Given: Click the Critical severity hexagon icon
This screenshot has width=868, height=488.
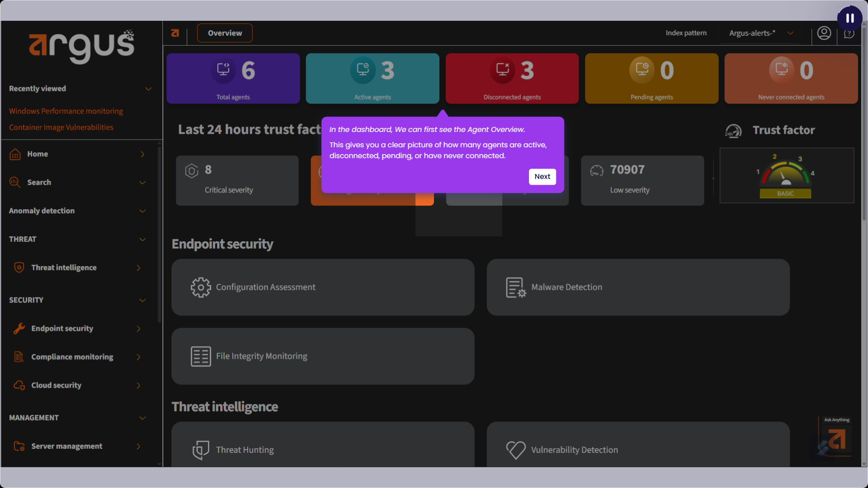Looking at the screenshot, I should [192, 171].
